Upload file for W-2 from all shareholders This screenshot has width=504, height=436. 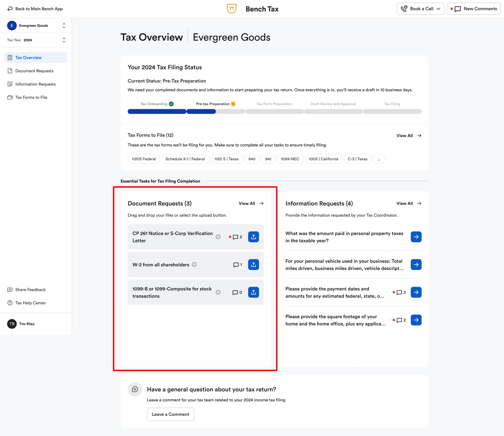coord(253,265)
